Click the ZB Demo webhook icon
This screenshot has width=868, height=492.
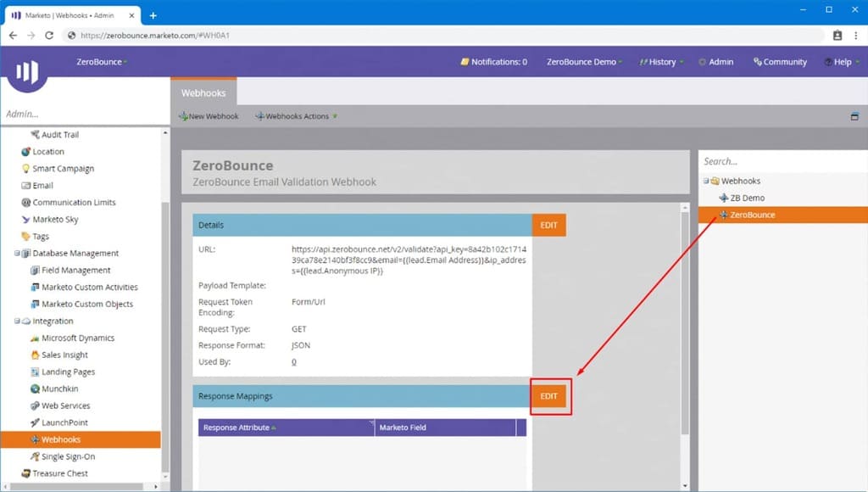(x=724, y=198)
